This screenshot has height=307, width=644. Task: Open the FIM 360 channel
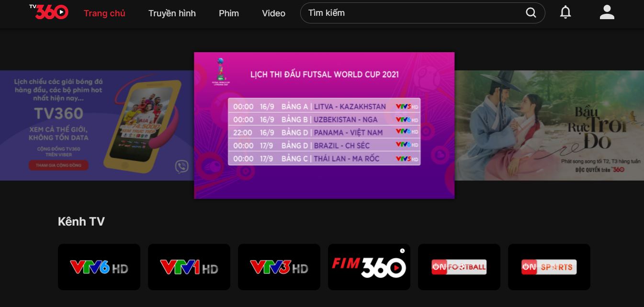tap(369, 267)
